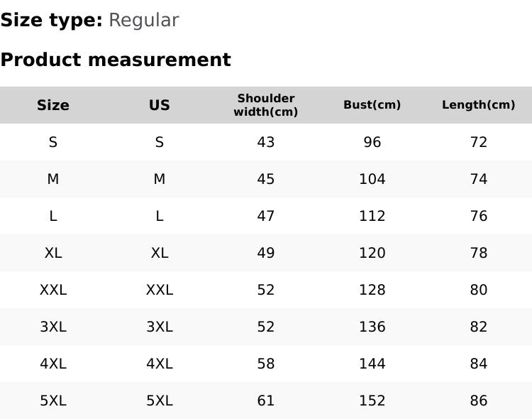Viewport: 532px width, 419px height.
Task: Click length value 76 in L row
Action: click(479, 216)
